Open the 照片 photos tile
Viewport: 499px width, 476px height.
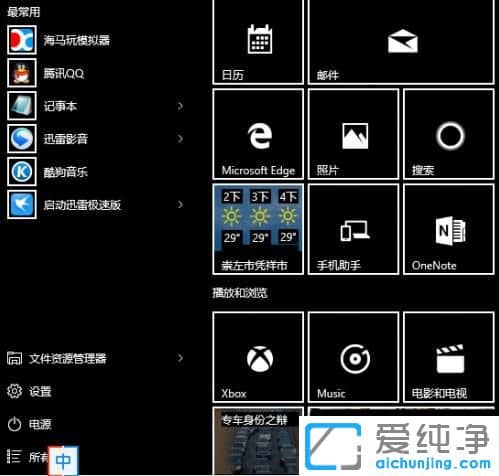point(353,134)
